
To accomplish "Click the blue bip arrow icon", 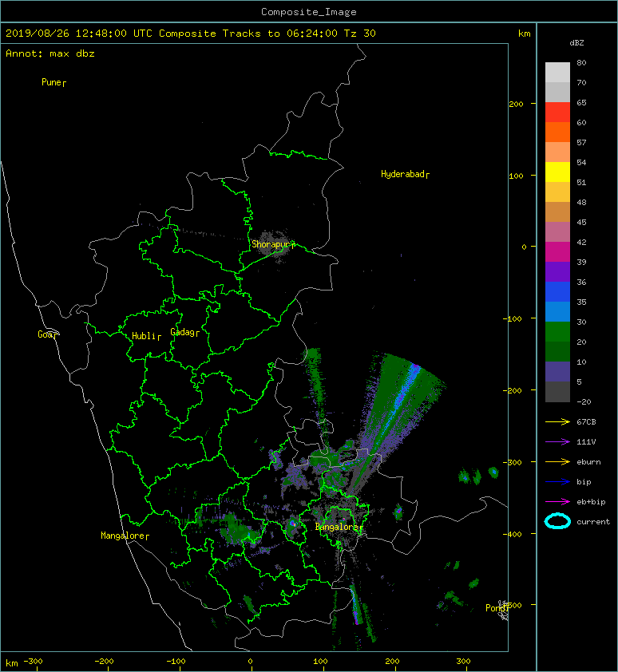I will click(557, 482).
